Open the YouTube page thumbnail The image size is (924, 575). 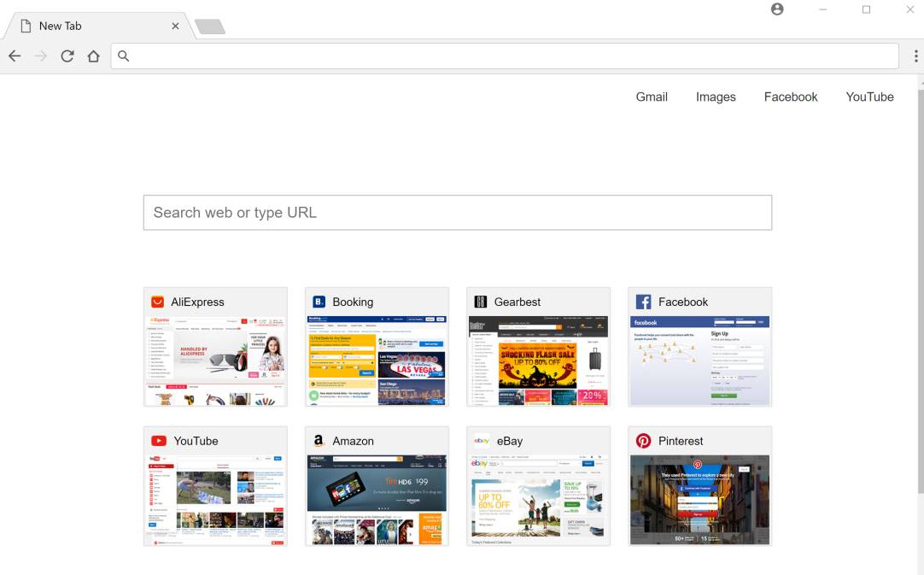click(x=216, y=500)
